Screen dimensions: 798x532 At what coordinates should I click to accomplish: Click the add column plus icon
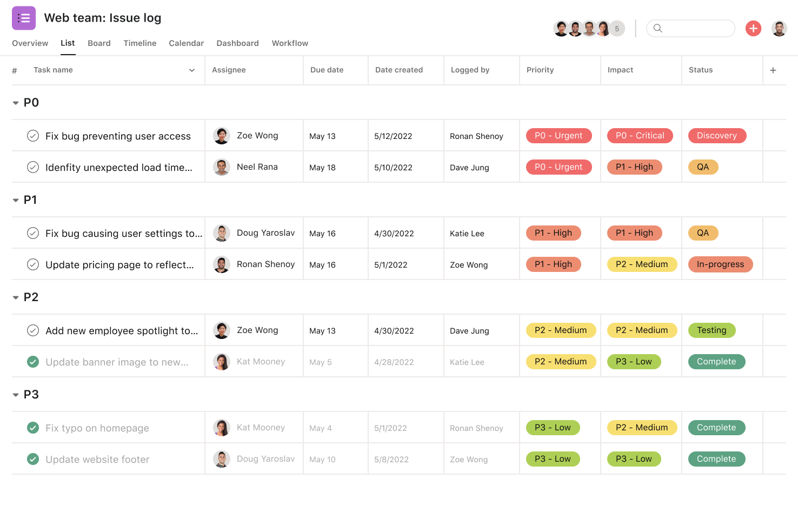pyautogui.click(x=773, y=70)
